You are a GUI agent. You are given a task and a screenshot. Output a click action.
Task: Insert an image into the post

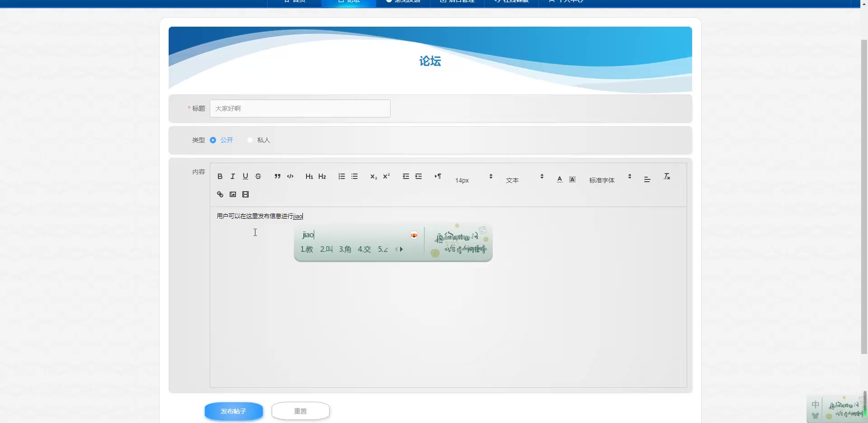[x=232, y=194]
